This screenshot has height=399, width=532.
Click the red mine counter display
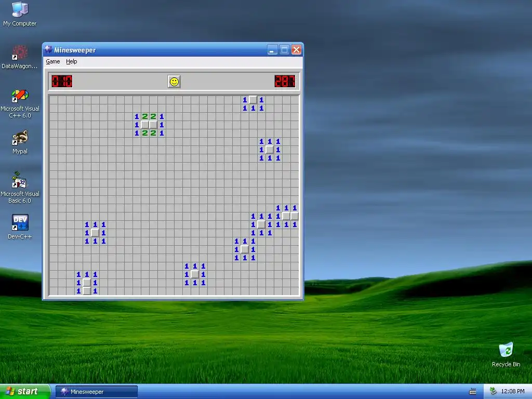62,82
